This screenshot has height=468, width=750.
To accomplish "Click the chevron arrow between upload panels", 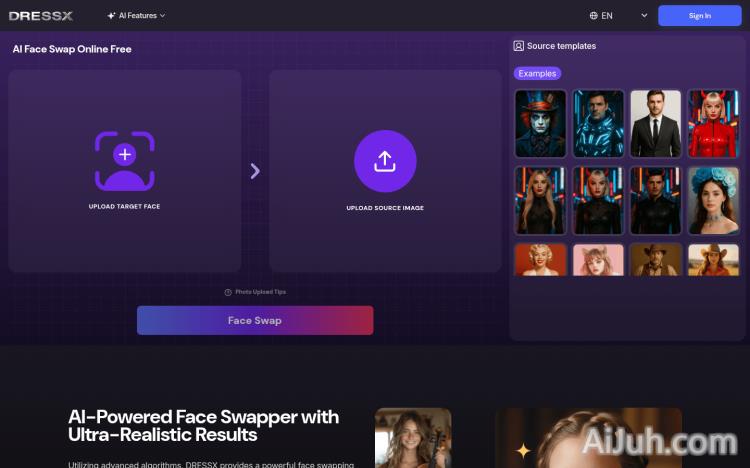I will pos(255,171).
